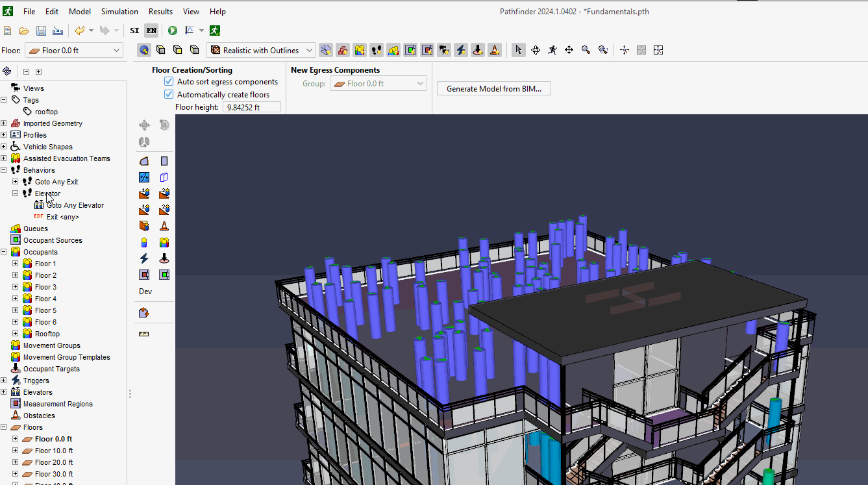Click the Floor height input field
Screen dimensions: 868x485
tap(251, 107)
